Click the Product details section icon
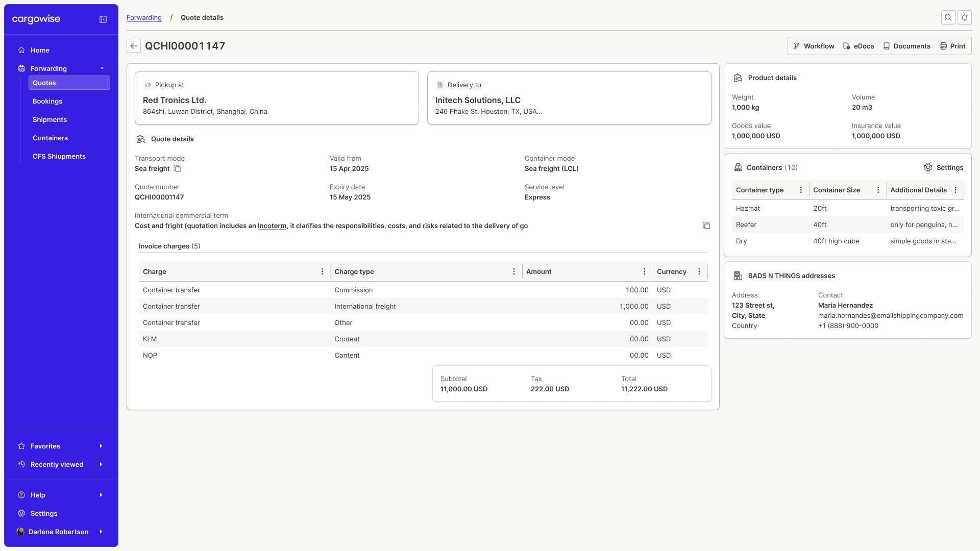The image size is (980, 551). 738,78
